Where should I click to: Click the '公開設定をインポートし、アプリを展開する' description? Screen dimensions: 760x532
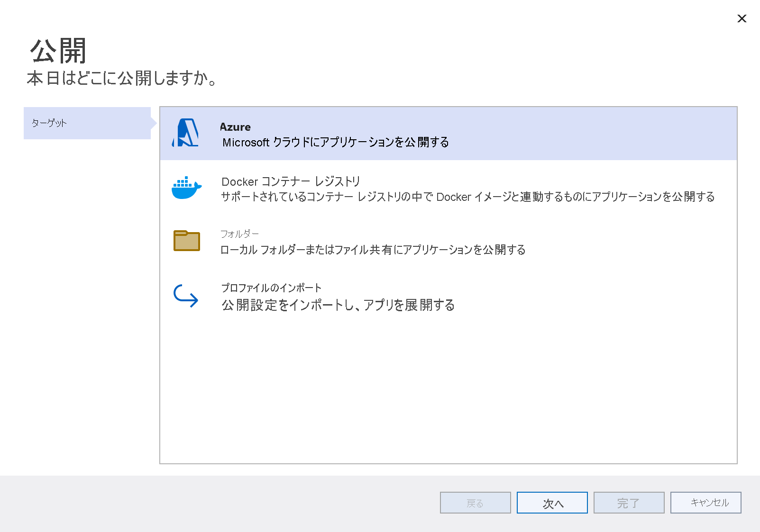(338, 305)
